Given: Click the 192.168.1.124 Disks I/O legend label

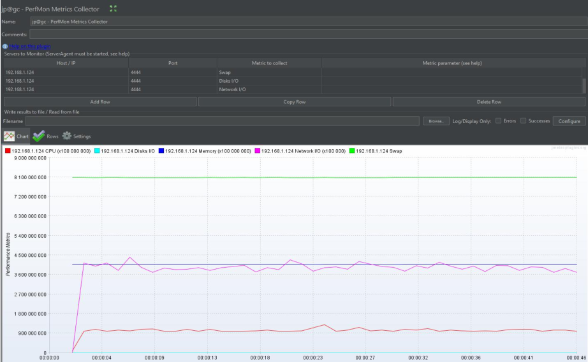Looking at the screenshot, I should pyautogui.click(x=128, y=151).
